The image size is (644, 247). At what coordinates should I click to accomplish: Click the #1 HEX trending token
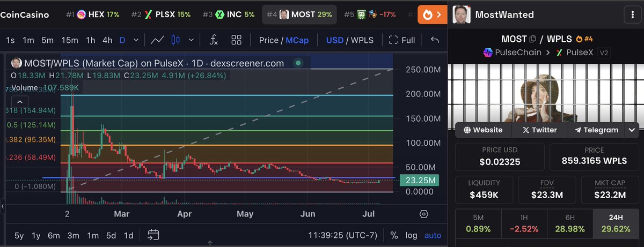click(92, 14)
